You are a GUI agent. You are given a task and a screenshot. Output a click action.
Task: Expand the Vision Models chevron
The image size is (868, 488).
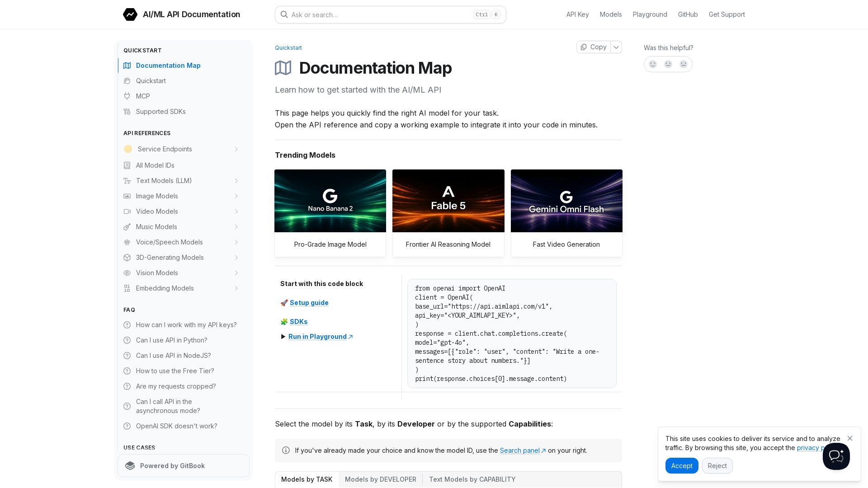236,273
